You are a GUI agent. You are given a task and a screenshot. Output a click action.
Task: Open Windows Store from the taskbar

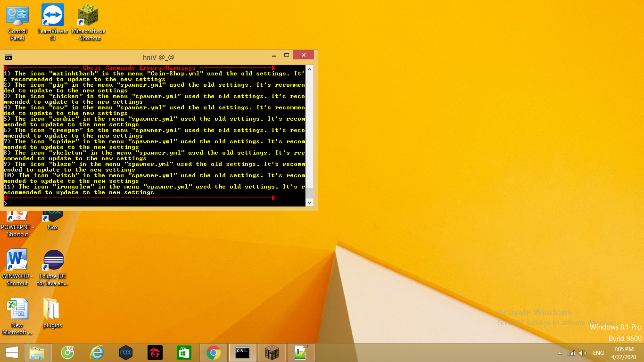point(184,352)
